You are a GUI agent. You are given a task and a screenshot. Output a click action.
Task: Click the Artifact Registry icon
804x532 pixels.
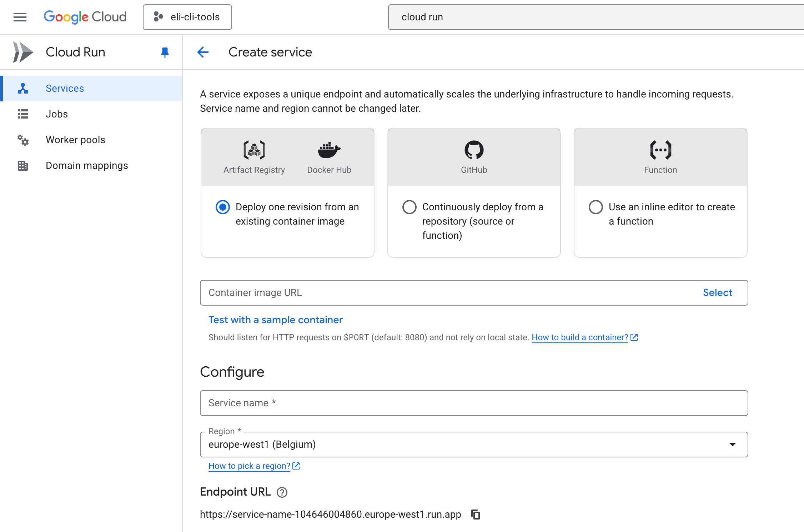[x=254, y=150]
